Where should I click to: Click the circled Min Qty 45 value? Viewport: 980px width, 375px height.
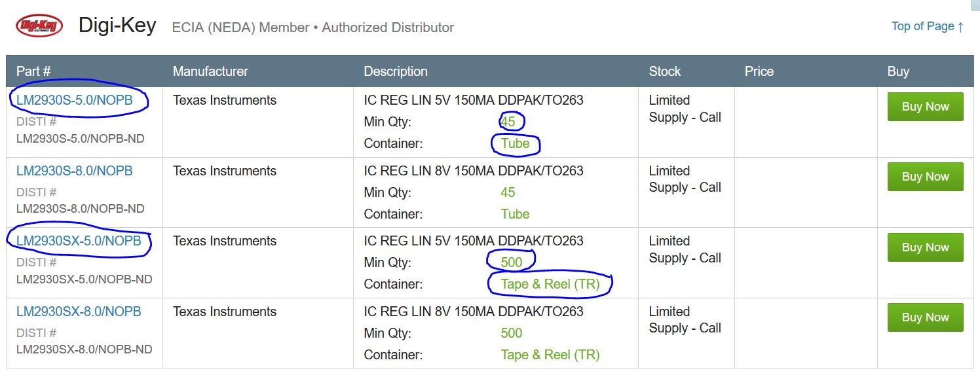coord(508,122)
